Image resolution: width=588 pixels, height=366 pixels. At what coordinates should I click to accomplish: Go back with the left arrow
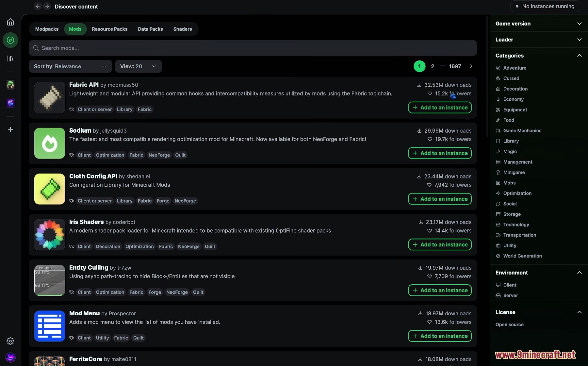(x=38, y=6)
